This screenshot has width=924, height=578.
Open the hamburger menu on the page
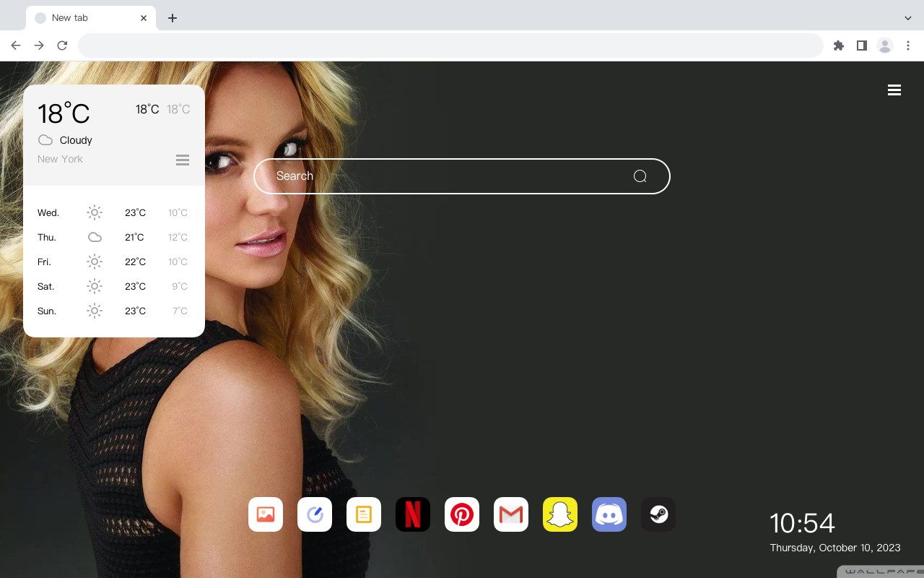click(x=894, y=90)
